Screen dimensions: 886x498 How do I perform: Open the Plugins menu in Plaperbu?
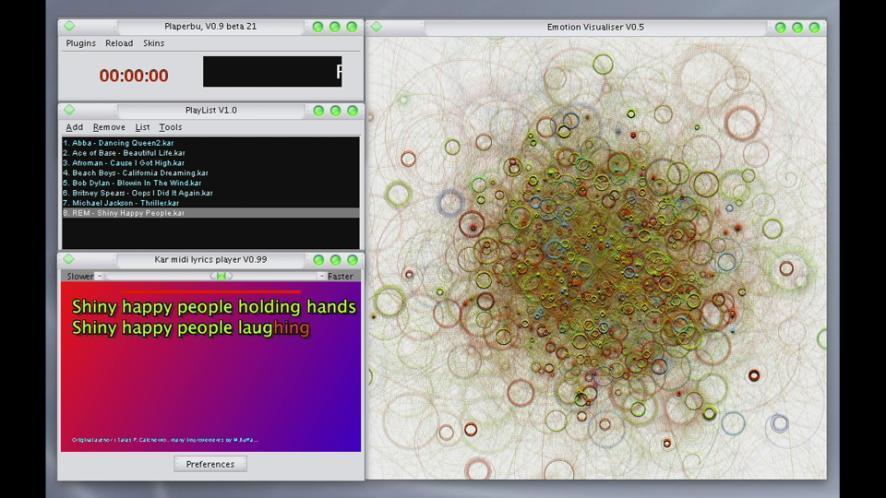pyautogui.click(x=81, y=44)
